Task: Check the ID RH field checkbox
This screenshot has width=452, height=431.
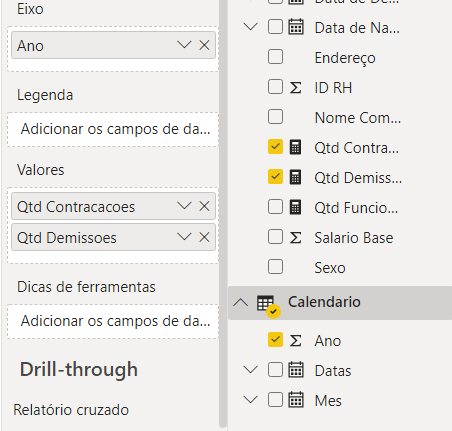Action: pyautogui.click(x=275, y=87)
